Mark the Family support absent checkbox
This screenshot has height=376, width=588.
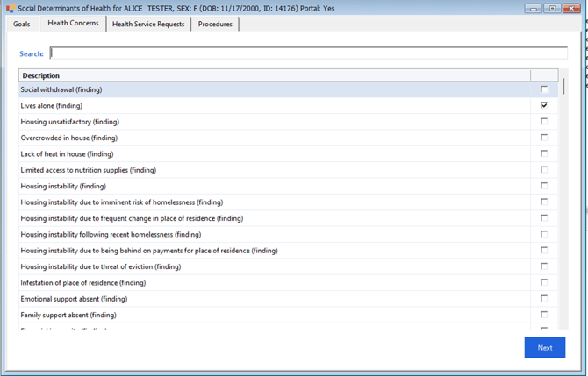click(544, 315)
